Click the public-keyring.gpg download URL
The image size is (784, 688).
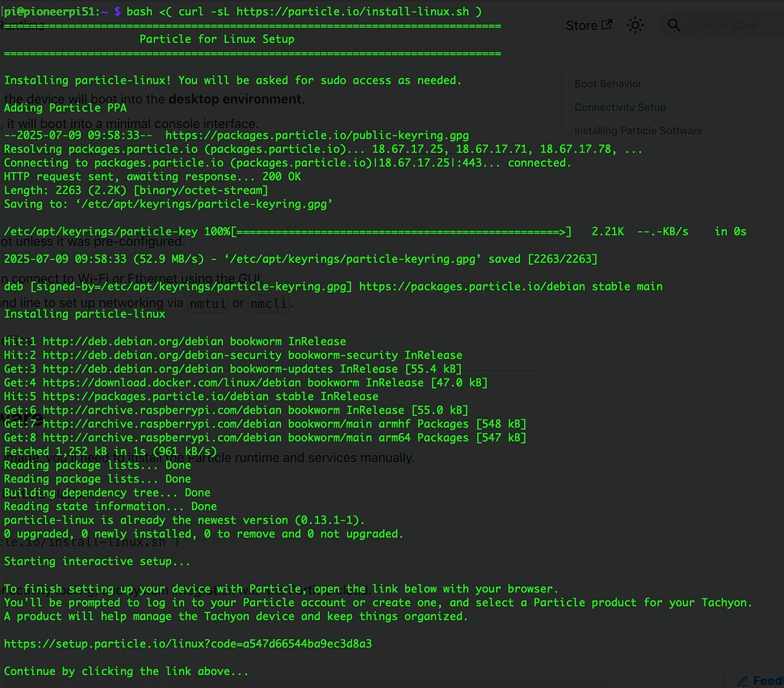(320, 135)
